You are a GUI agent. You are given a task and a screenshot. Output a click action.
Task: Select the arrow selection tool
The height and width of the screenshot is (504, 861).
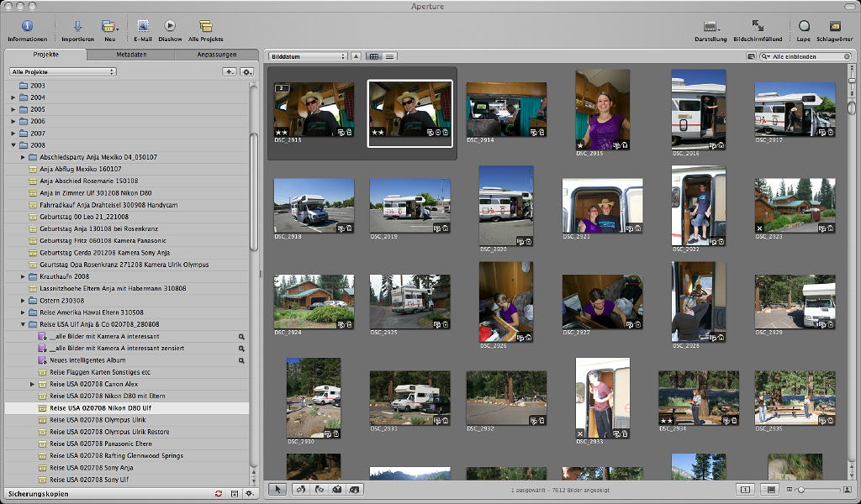(277, 489)
